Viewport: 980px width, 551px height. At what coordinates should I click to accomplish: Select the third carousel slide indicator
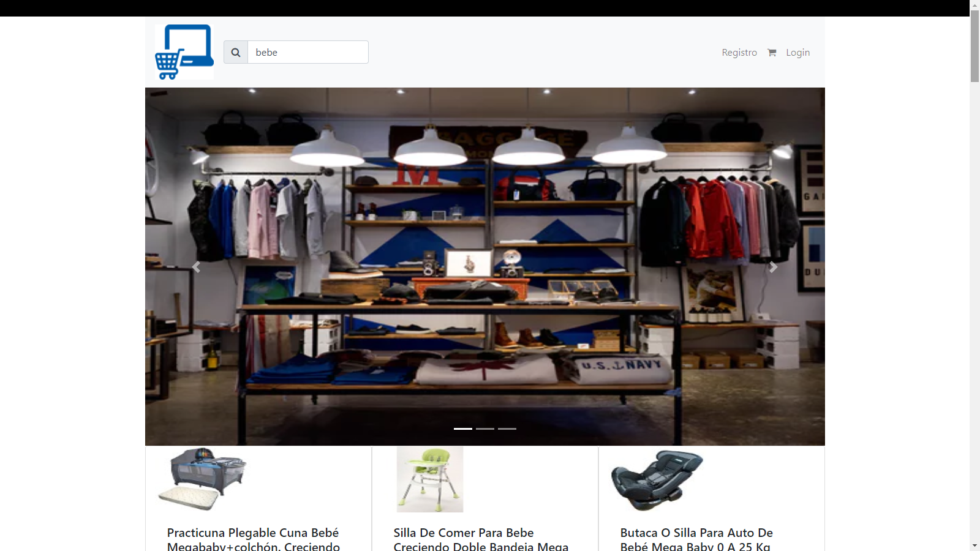pos(507,429)
